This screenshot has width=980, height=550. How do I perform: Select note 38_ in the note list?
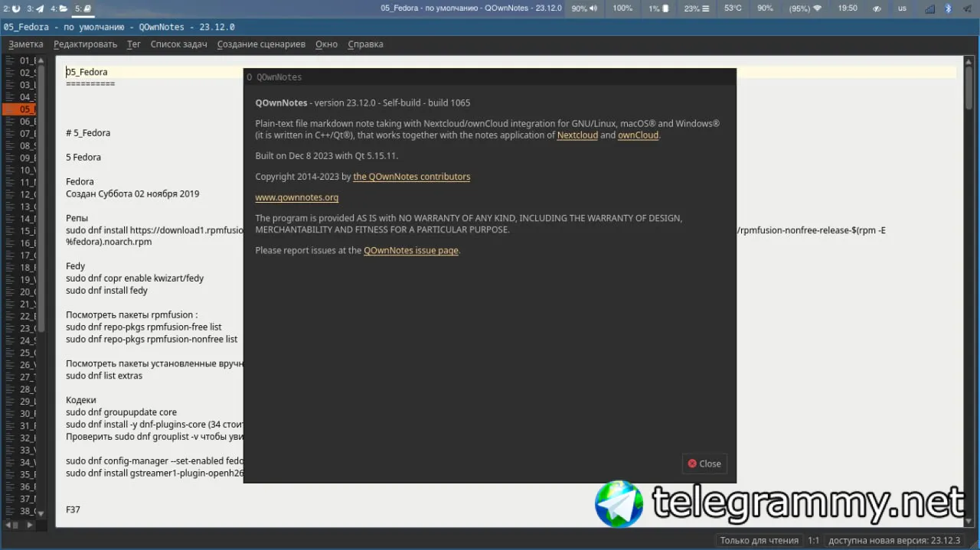[x=19, y=511]
